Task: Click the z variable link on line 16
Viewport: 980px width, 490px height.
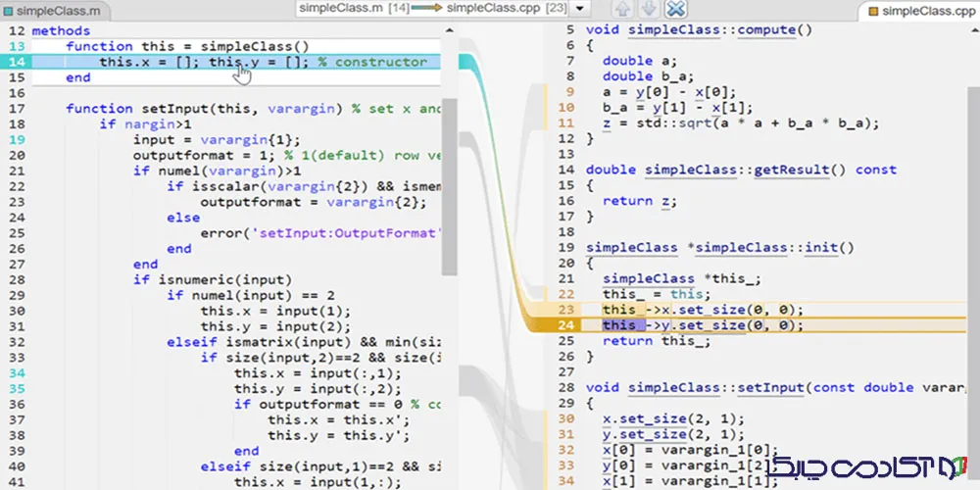Action: point(665,201)
